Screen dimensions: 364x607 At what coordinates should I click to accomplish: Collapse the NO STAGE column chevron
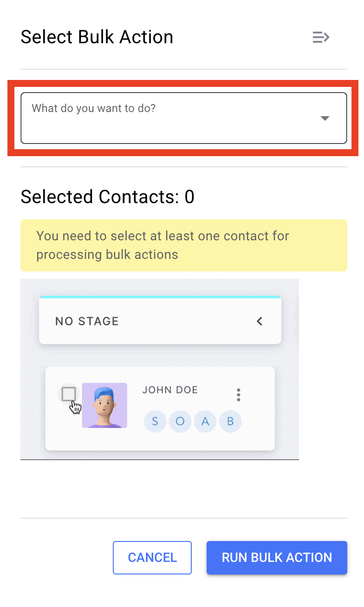pos(260,321)
